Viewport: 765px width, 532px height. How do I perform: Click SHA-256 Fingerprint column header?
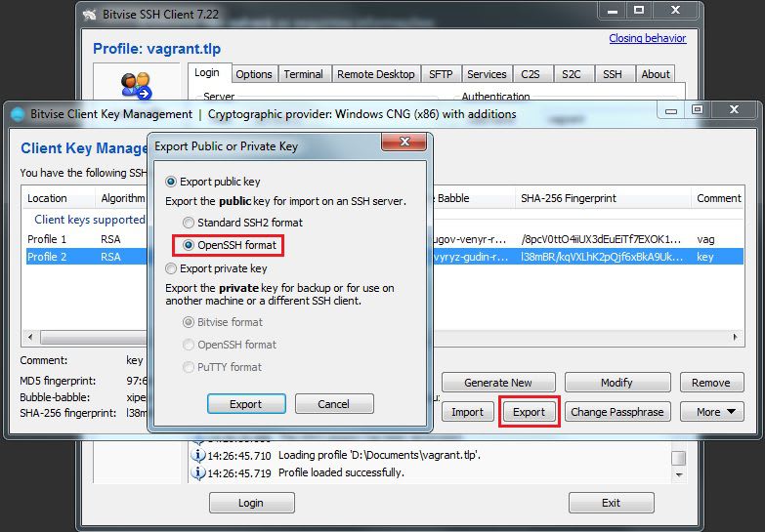[x=603, y=198]
